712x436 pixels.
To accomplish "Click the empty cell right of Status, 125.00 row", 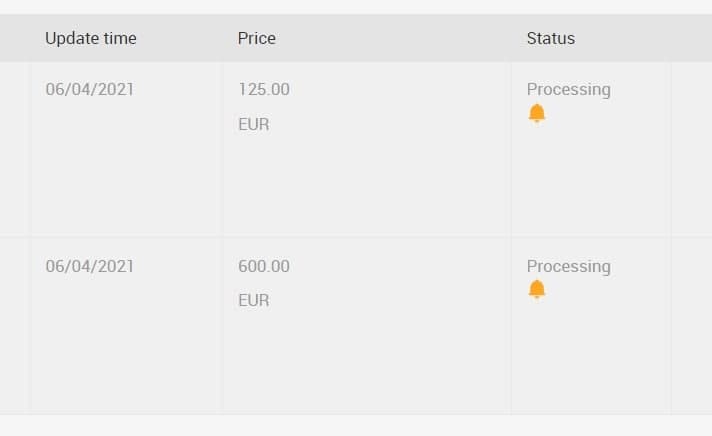I will tap(691, 149).
